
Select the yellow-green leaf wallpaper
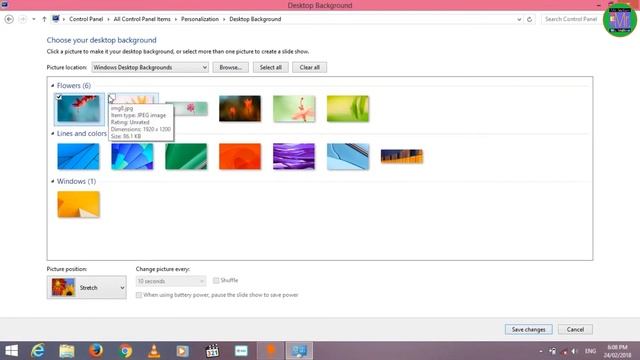[x=348, y=109]
